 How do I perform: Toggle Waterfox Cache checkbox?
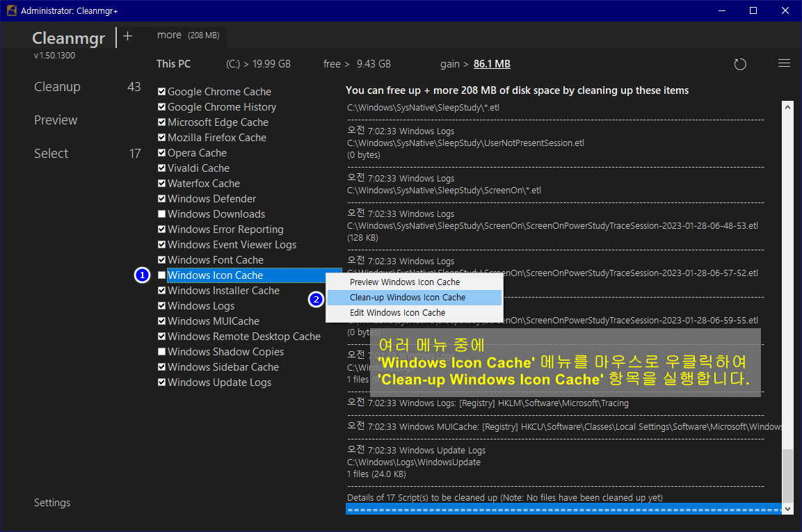point(161,183)
